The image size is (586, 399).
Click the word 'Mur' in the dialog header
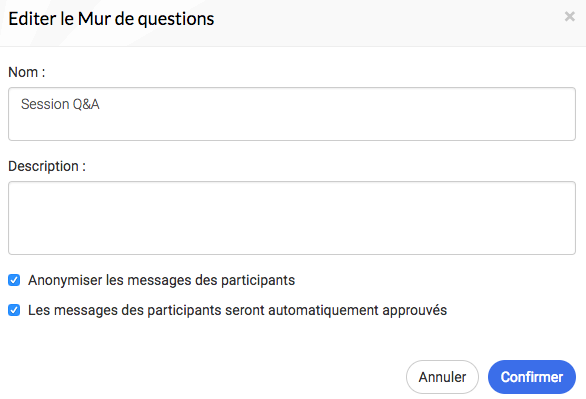pos(94,19)
